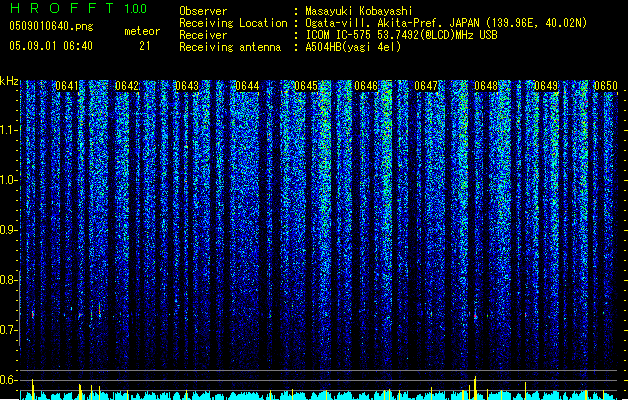Select the antenna value A504HB(yagi 4el)

[353, 47]
